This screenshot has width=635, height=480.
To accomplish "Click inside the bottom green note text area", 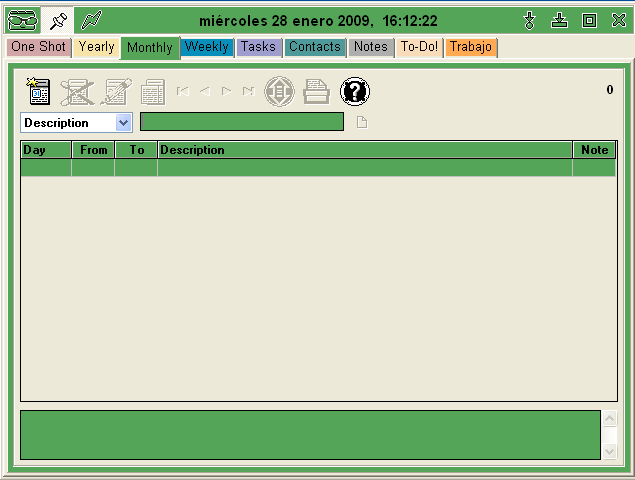I will pos(310,435).
